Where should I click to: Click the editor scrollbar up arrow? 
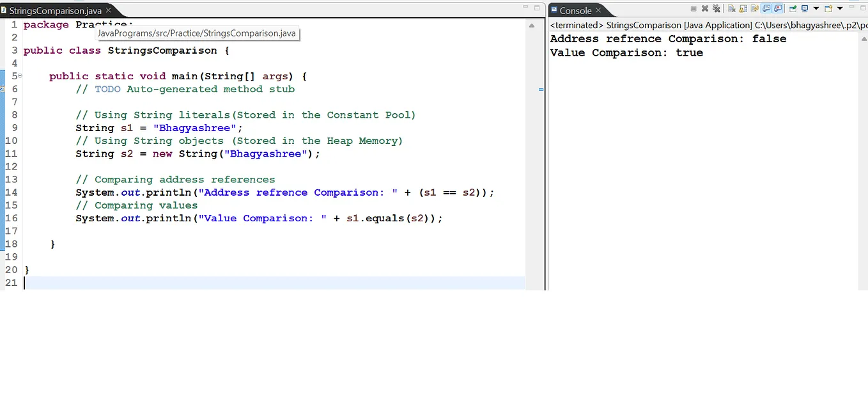tap(531, 26)
